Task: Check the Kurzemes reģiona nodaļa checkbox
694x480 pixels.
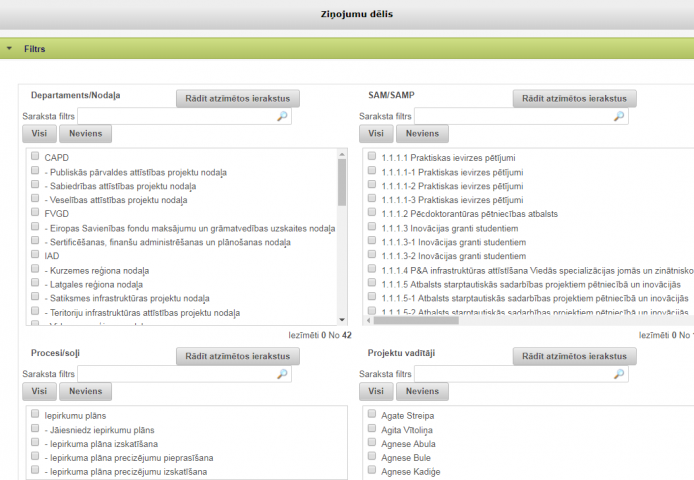Action: [36, 270]
